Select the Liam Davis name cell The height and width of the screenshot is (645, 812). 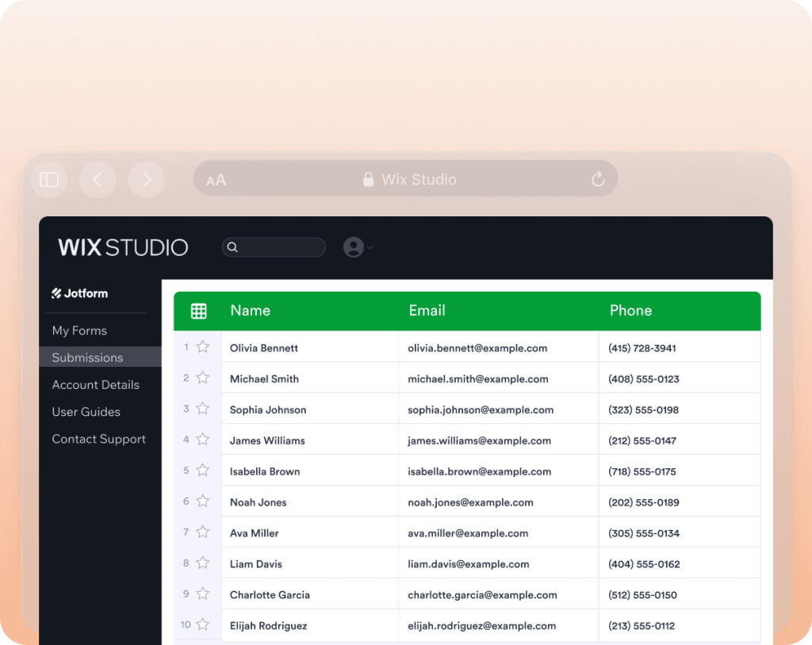coord(310,563)
